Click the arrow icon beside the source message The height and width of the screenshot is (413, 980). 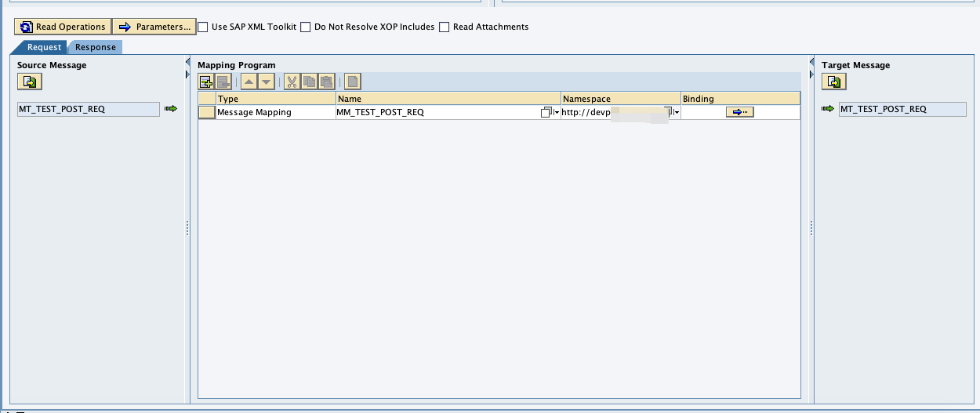pos(171,109)
